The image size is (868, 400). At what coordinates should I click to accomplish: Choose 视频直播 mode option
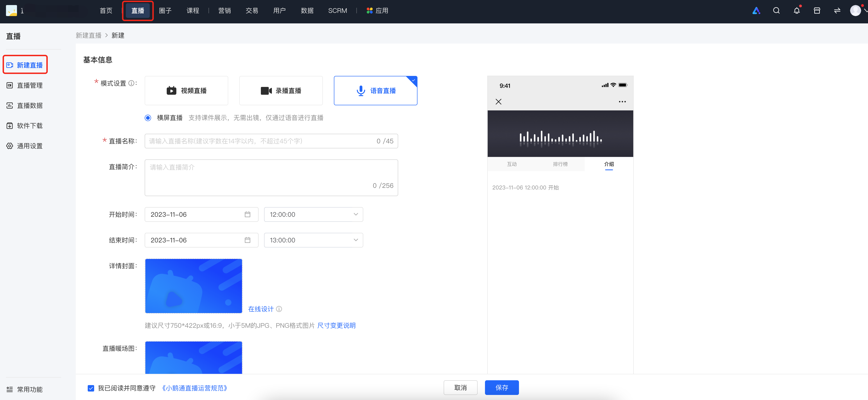[186, 91]
